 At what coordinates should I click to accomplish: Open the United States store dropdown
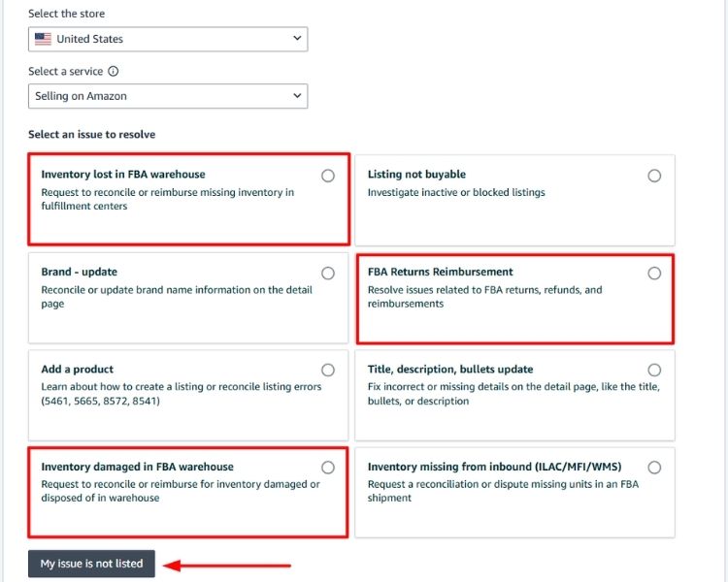(168, 39)
